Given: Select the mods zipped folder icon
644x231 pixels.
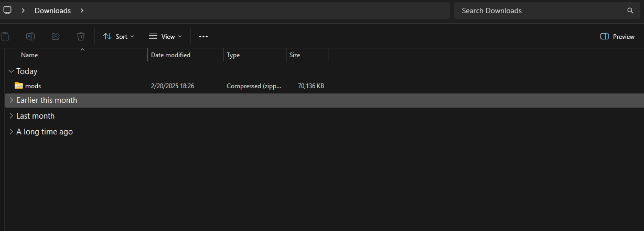Looking at the screenshot, I should 19,86.
